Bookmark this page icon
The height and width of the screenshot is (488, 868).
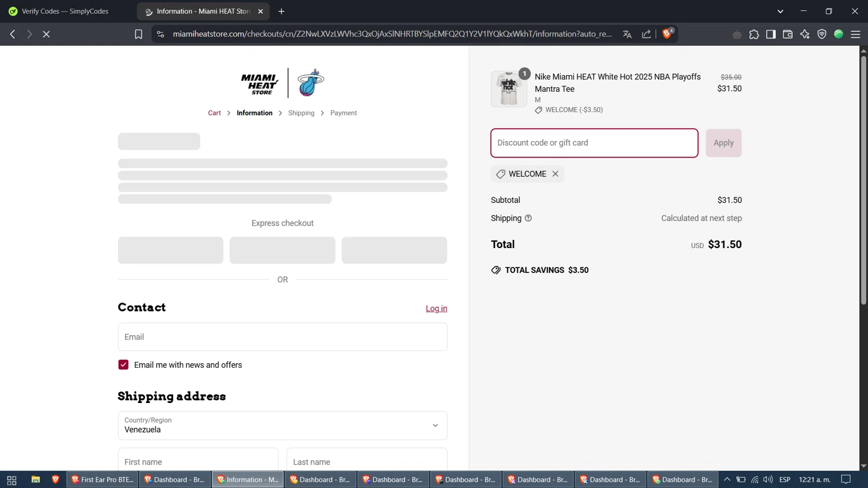(138, 34)
